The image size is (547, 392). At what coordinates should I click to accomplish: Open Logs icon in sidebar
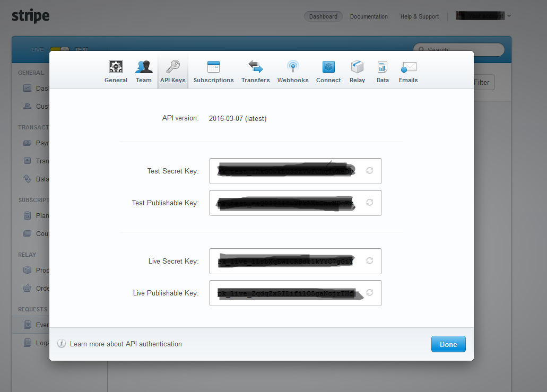[27, 343]
